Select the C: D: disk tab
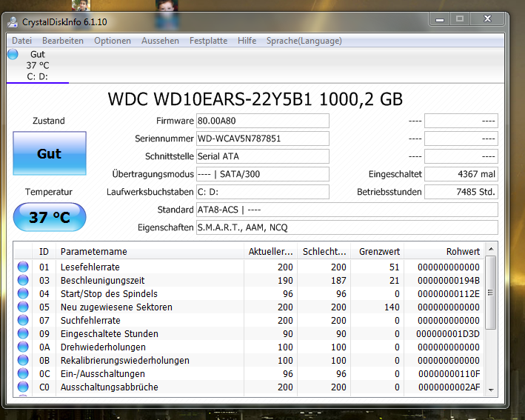Screen dimensions: 525x420 point(38,65)
